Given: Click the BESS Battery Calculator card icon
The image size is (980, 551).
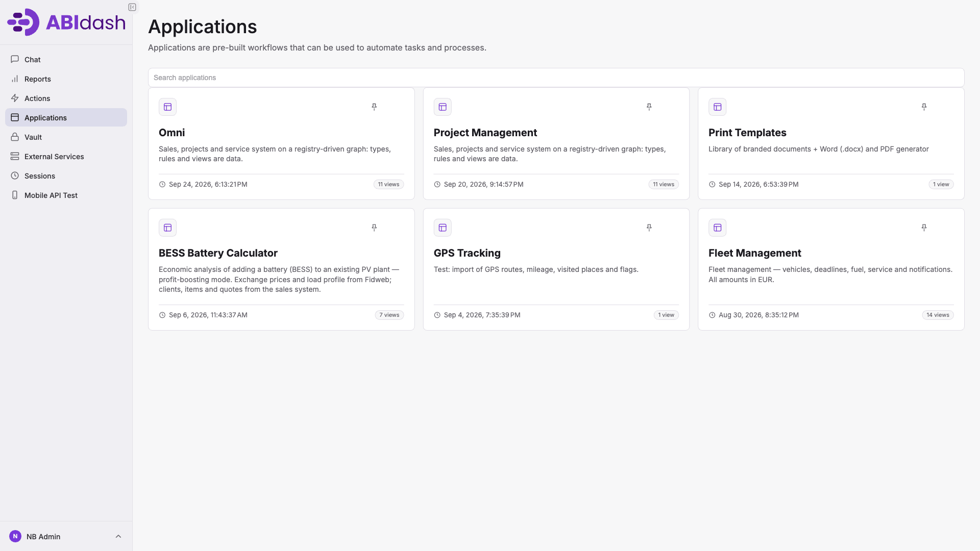Looking at the screenshot, I should pyautogui.click(x=167, y=228).
